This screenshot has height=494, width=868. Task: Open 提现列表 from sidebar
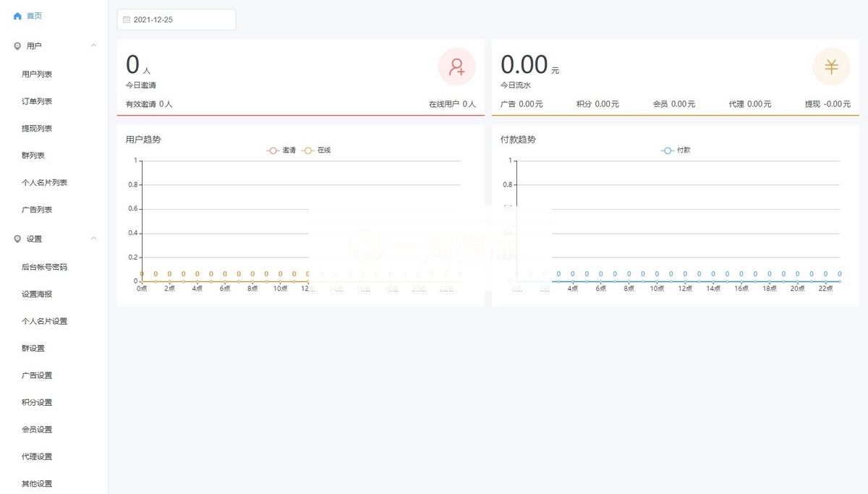point(37,129)
